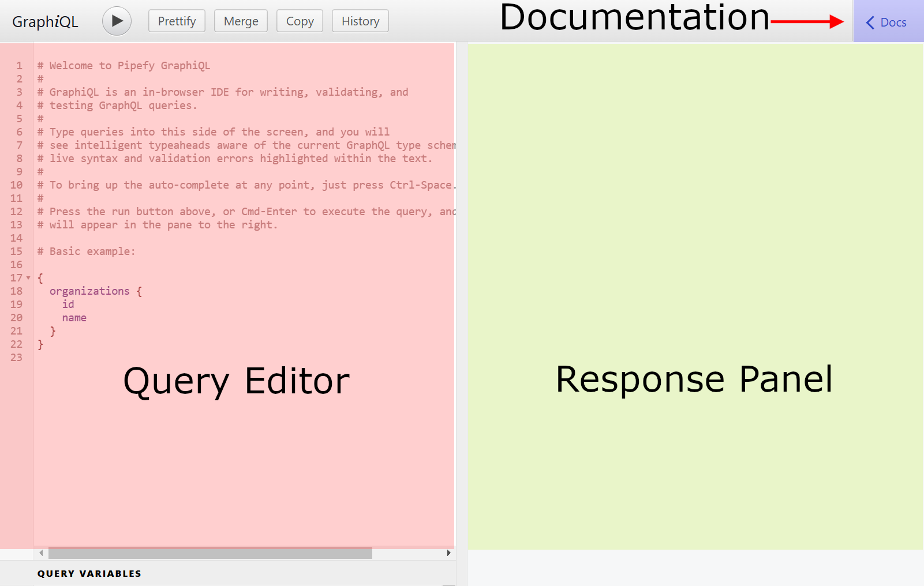Click the left scroll arrow of the editor scrollbar
Image resolution: width=924 pixels, height=586 pixels.
pyautogui.click(x=41, y=553)
